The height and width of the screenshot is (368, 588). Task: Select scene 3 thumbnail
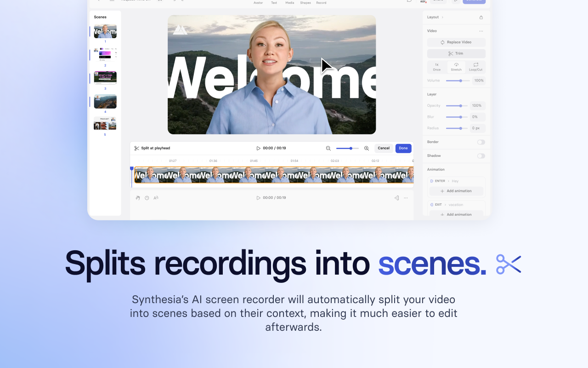coord(105,78)
